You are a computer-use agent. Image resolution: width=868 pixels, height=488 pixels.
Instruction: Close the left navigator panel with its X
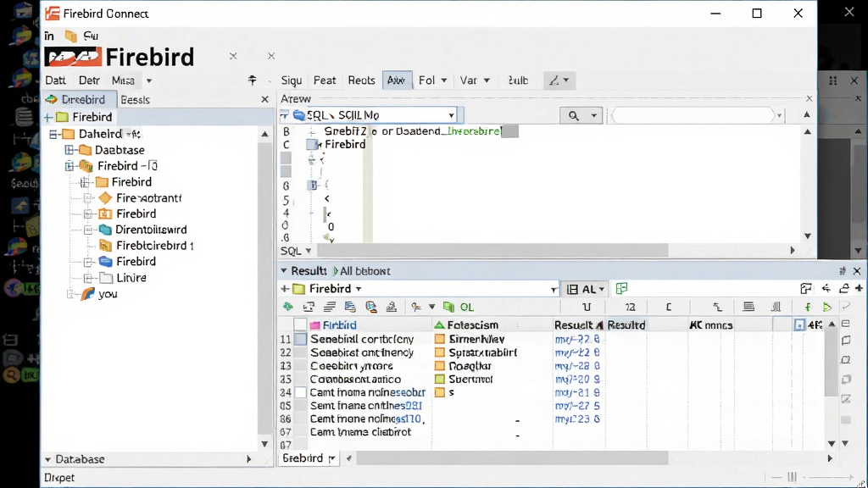264,100
